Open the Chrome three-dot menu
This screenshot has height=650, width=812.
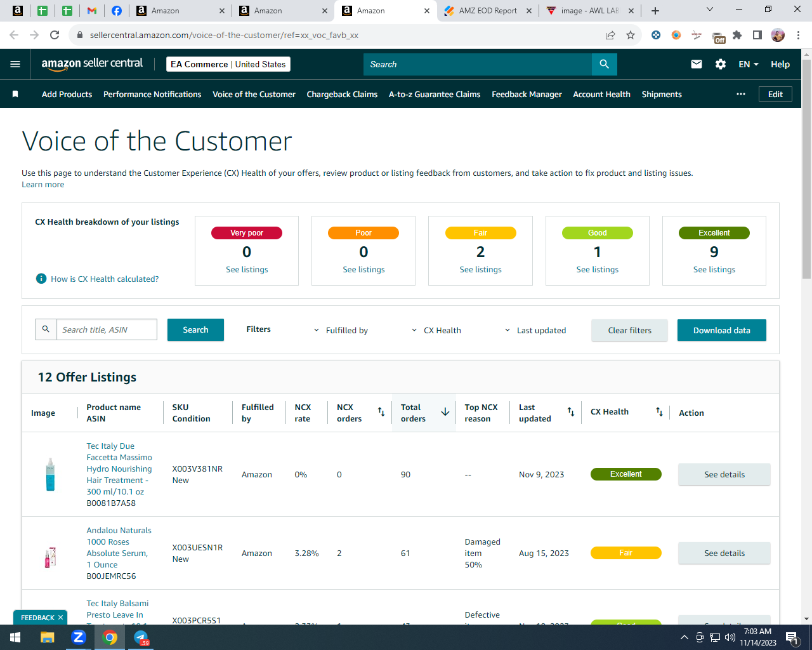click(x=799, y=35)
